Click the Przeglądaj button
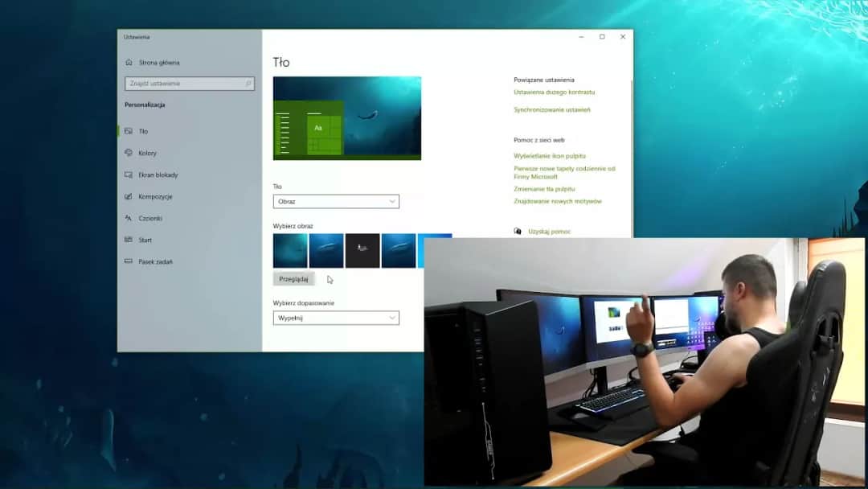 293,278
